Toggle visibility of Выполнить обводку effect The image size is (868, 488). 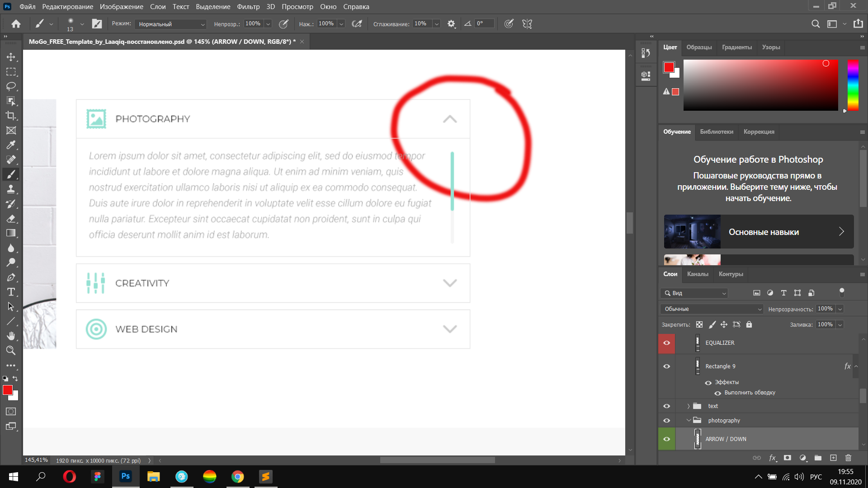pyautogui.click(x=717, y=393)
